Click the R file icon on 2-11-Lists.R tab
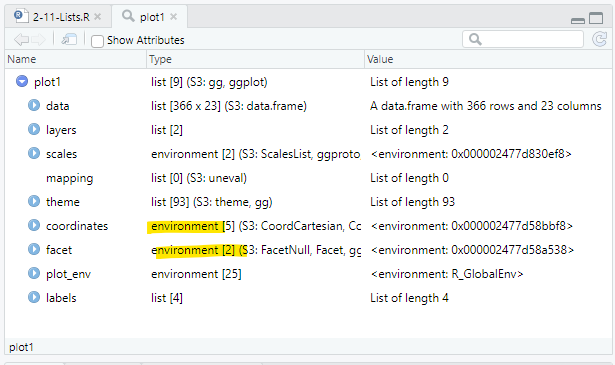 pos(21,16)
